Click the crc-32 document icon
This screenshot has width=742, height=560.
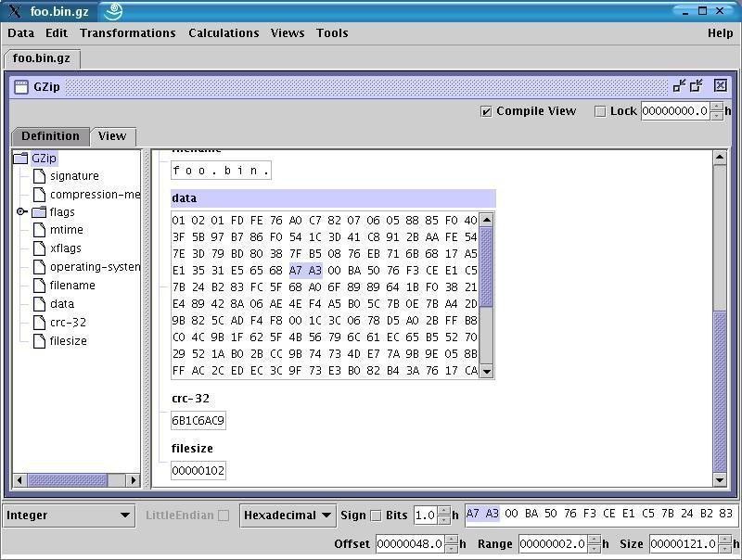[40, 322]
